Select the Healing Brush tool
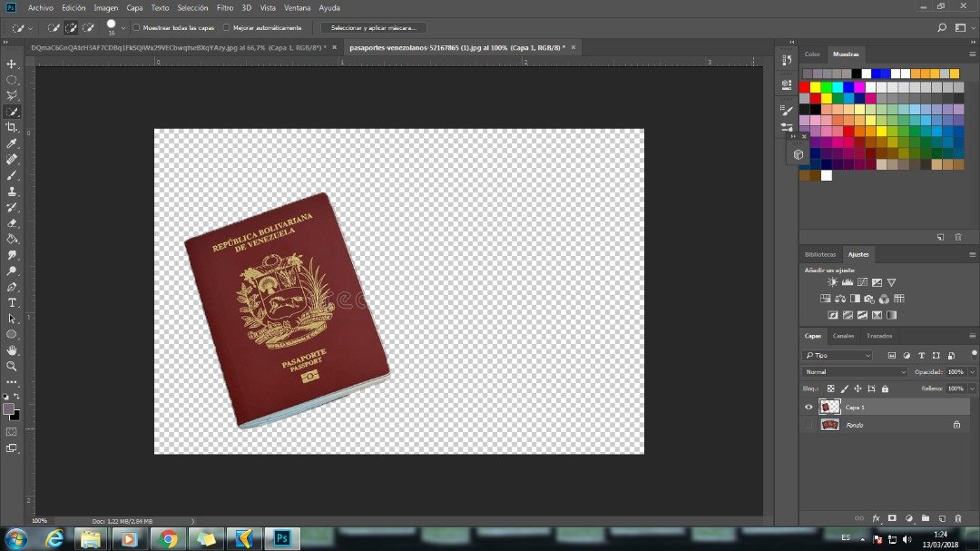Screen dimensions: 980x551 point(12,160)
